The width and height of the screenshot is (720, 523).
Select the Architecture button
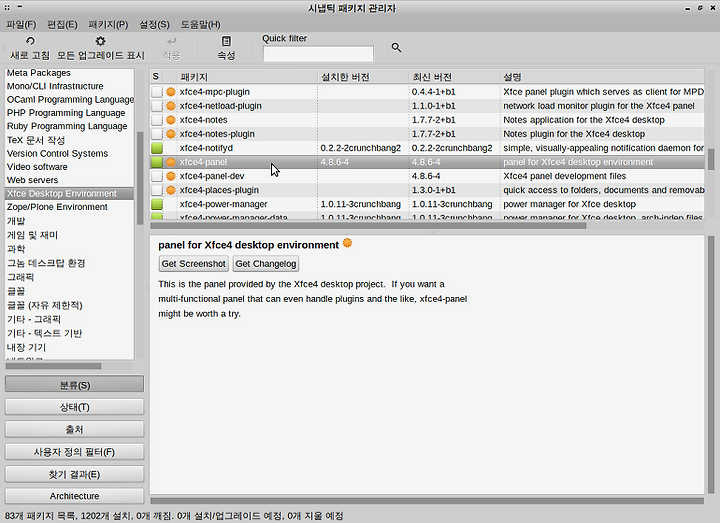point(74,496)
